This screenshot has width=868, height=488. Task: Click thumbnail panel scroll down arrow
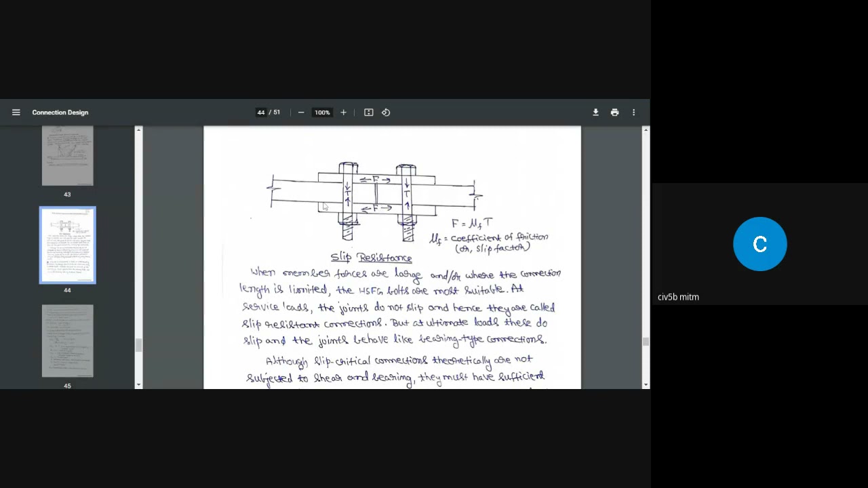tap(138, 385)
